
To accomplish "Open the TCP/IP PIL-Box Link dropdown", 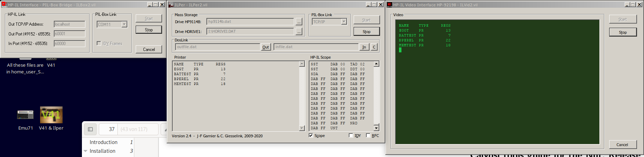I will [x=344, y=22].
